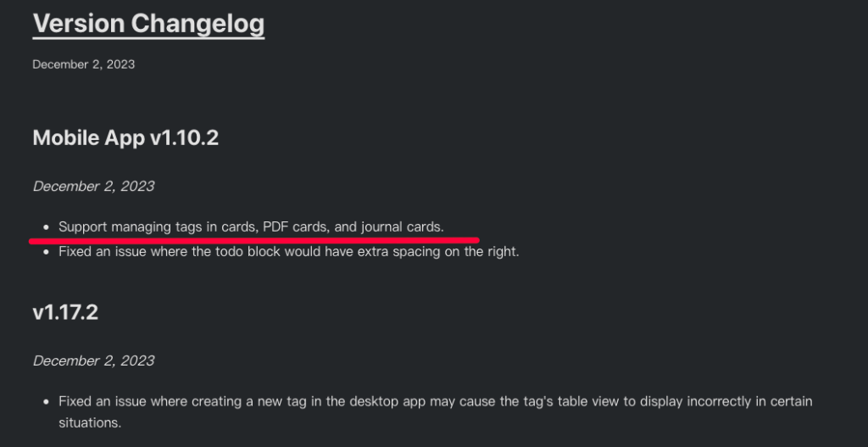The height and width of the screenshot is (447, 868).
Task: Select the Mobile App v1.10.2 heading
Action: (125, 137)
